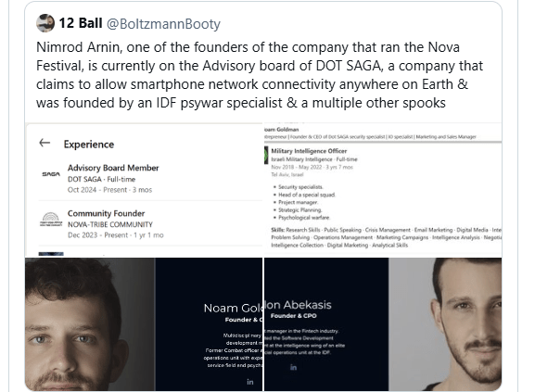Click the 12 Ball profile avatar
This screenshot has height=392, width=535.
click(x=45, y=23)
